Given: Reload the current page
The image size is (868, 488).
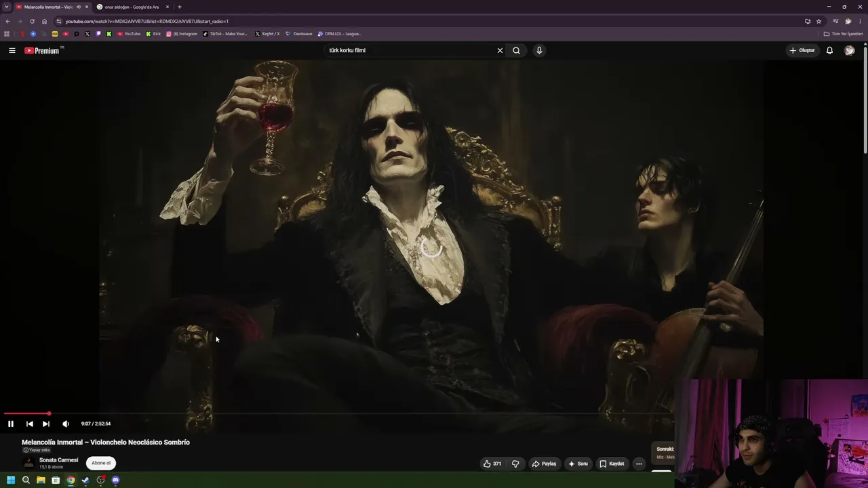Looking at the screenshot, I should click(x=32, y=21).
